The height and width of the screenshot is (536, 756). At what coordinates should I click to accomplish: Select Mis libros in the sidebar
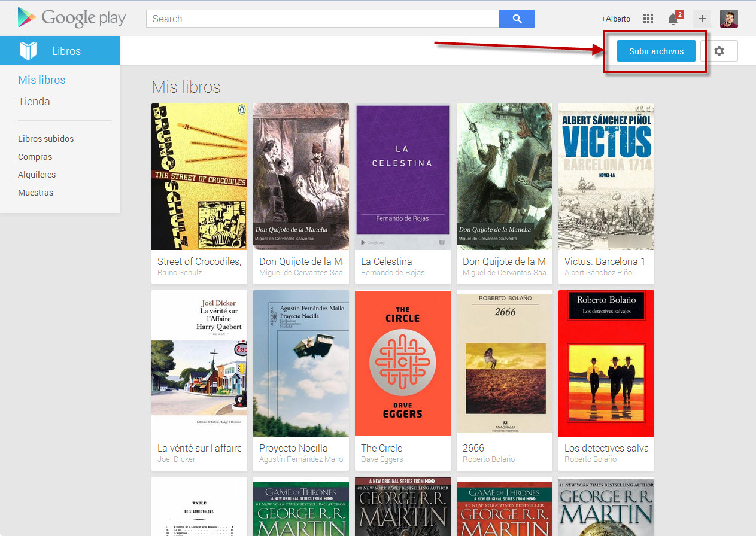click(x=41, y=80)
